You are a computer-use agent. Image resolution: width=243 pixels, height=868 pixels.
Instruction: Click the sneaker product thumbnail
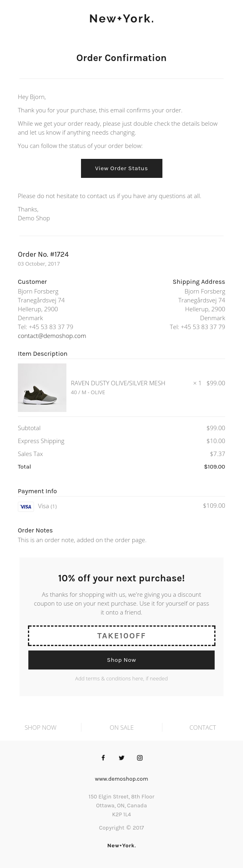point(42,388)
